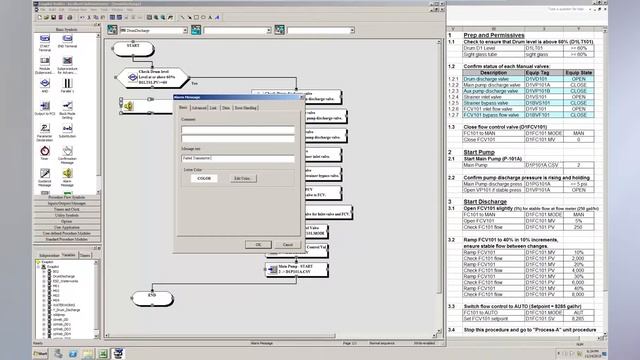Viewport: 640px width, 360px height.
Task: Select the END Terminal symbol in palette
Action: tap(67, 38)
